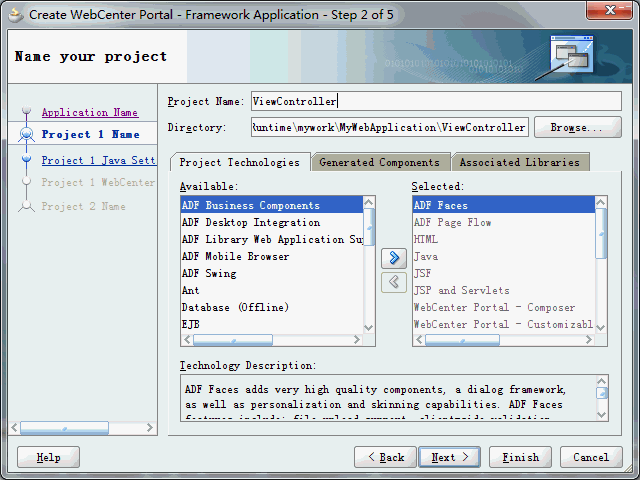Click scroll-up arrow in Selected list
640x480 pixels.
(x=600, y=202)
